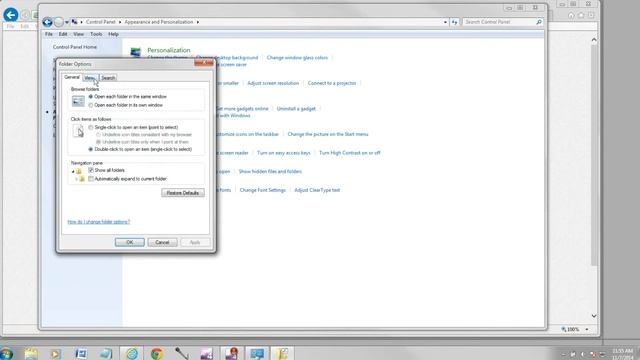Click Turn High Contrast on or off link
The width and height of the screenshot is (640, 360).
click(x=350, y=153)
